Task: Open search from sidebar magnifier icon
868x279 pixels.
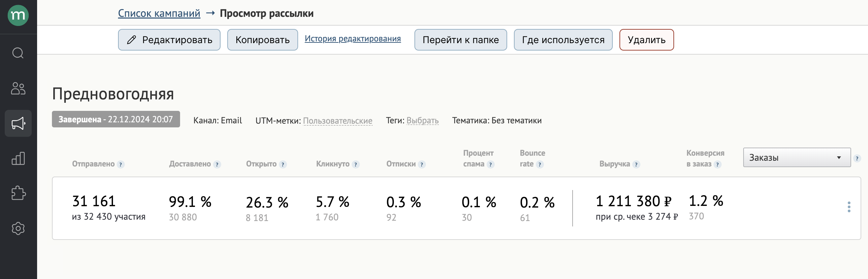Action: [x=18, y=53]
